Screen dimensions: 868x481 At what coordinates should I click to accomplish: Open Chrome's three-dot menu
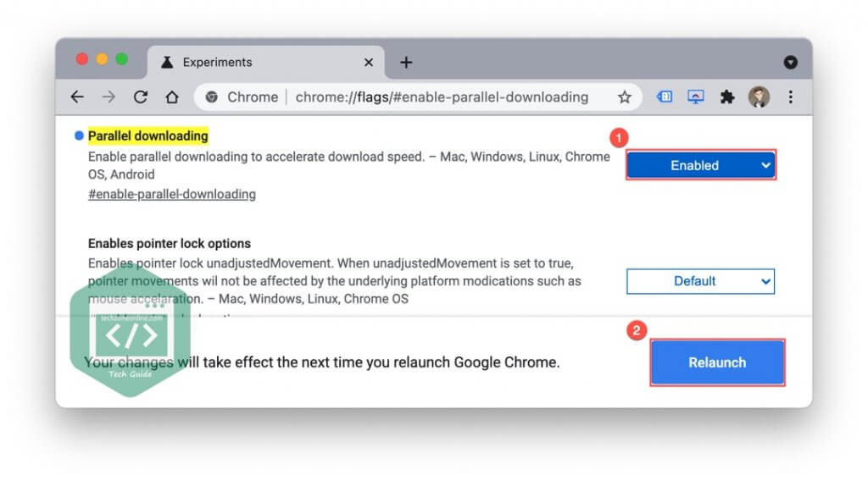point(791,97)
